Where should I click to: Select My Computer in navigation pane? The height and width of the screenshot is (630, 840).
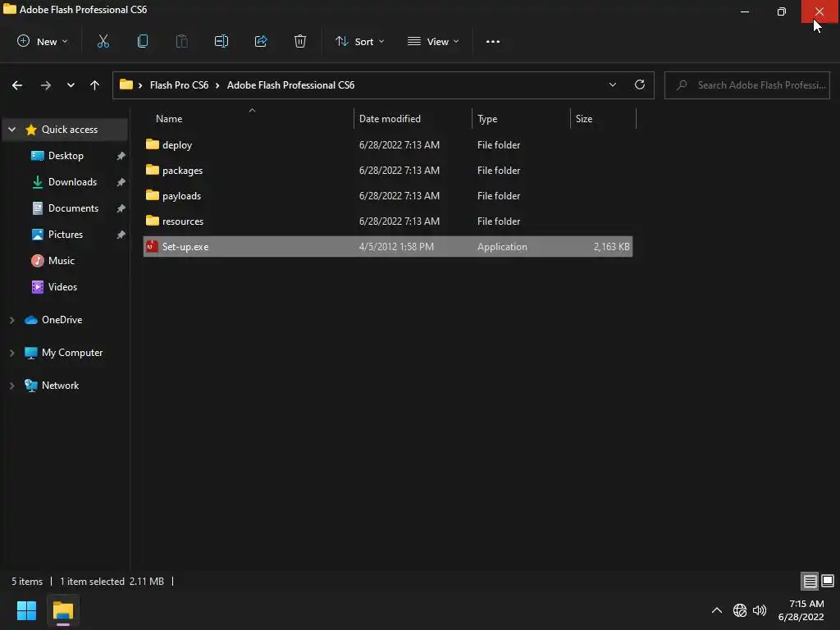click(72, 353)
